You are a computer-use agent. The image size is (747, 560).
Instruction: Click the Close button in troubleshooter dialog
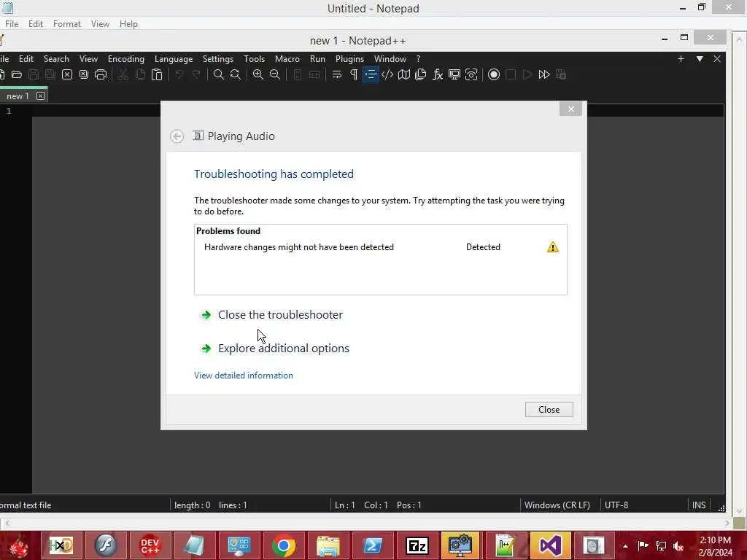click(549, 410)
